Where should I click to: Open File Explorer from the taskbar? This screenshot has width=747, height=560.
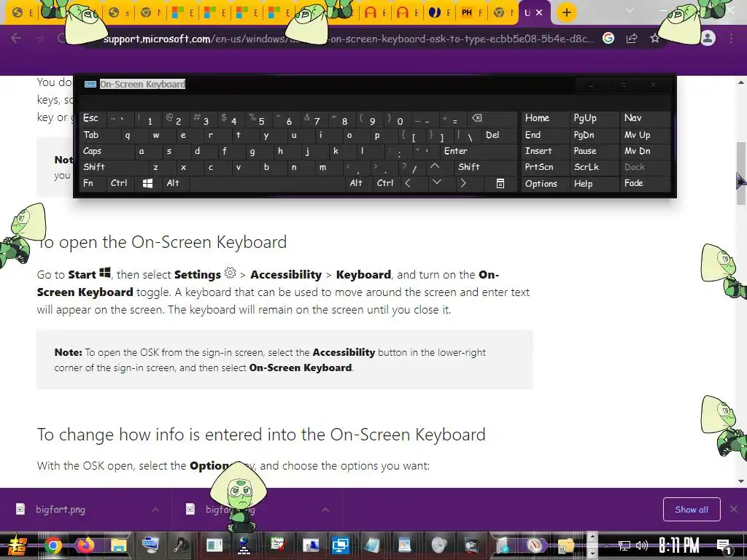[x=118, y=545]
